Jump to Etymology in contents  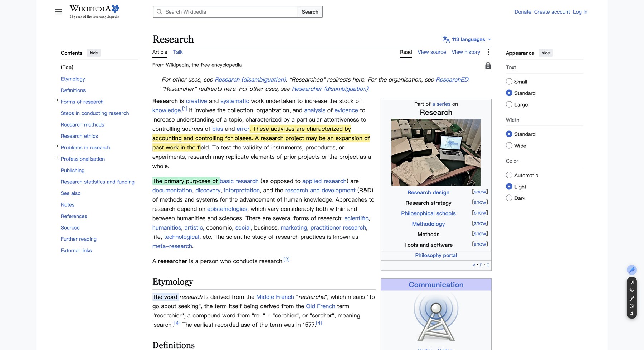73,79
